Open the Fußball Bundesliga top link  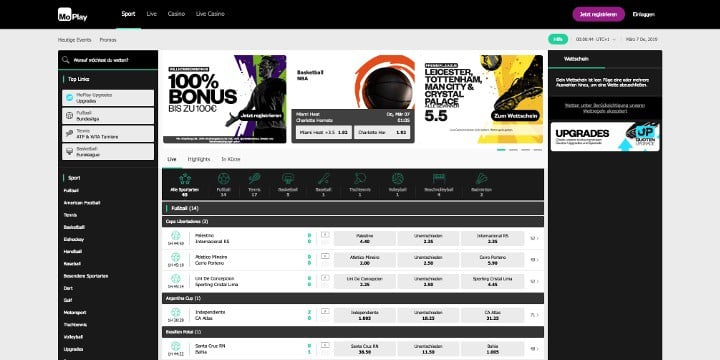coord(108,116)
